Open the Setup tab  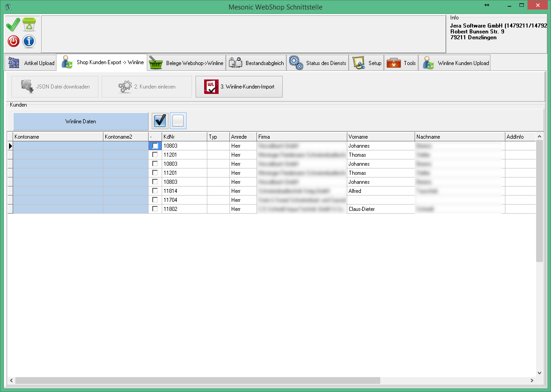pyautogui.click(x=367, y=63)
